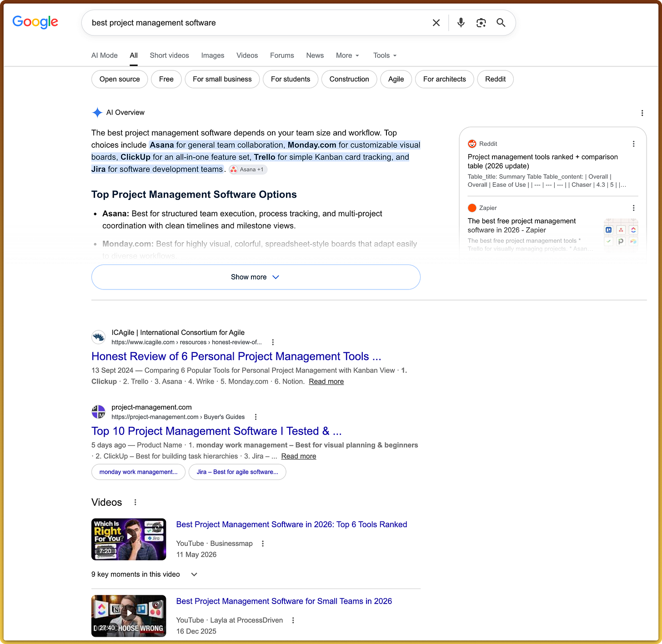Select For small business chip

(222, 79)
